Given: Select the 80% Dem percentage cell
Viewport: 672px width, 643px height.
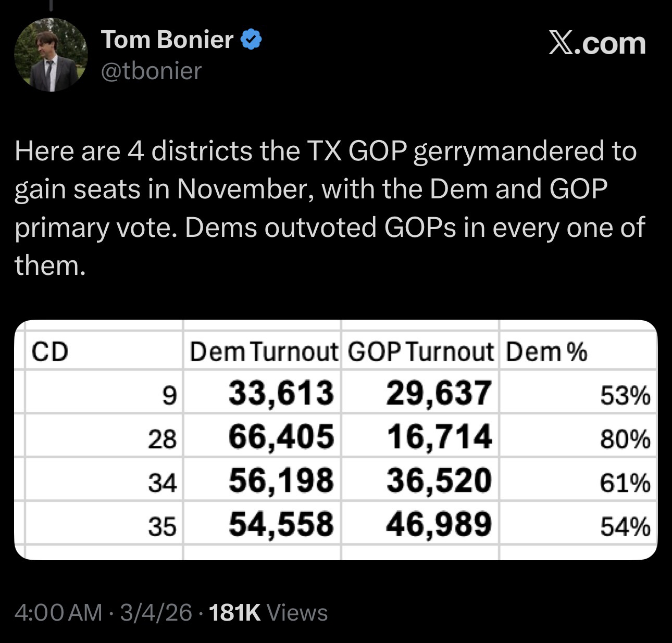Looking at the screenshot, I should click(x=625, y=440).
